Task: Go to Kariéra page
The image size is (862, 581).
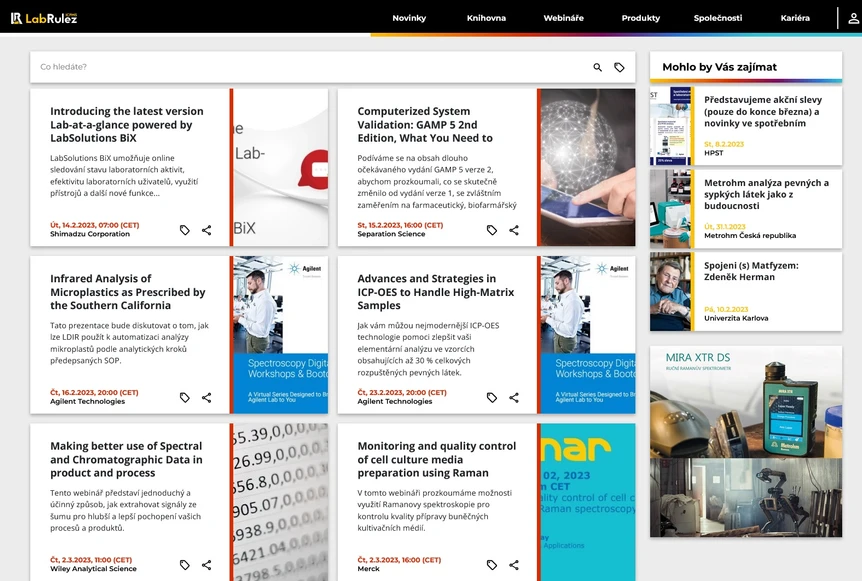Action: coord(795,18)
